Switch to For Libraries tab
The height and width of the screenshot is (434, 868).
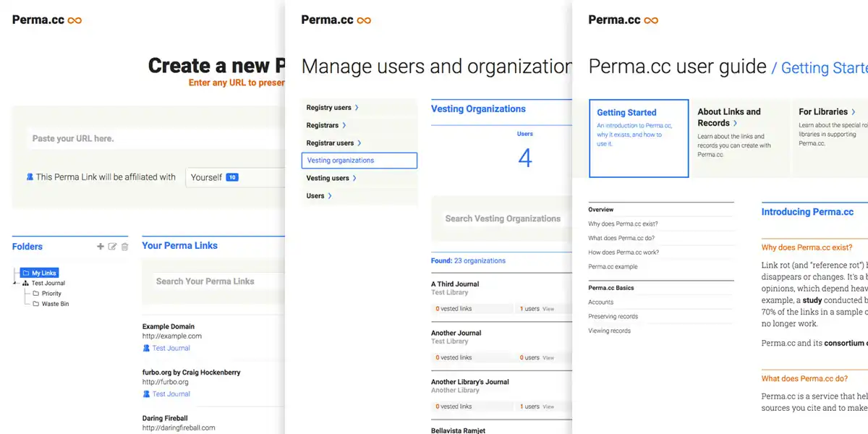(830, 138)
